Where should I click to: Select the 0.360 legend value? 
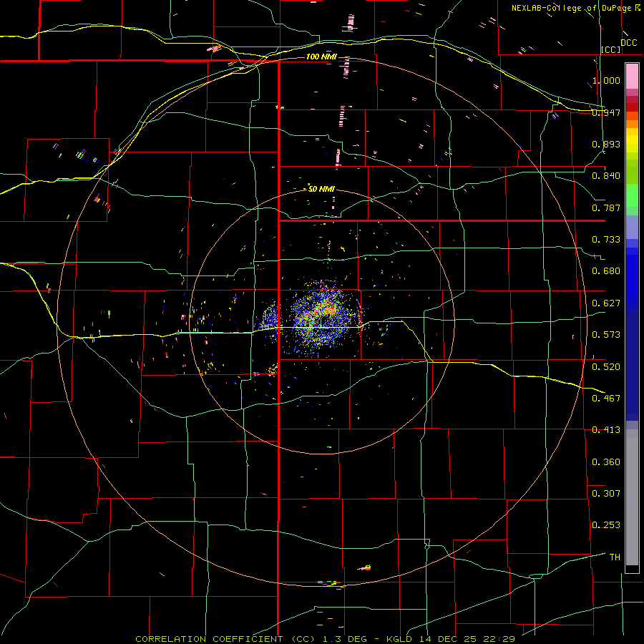[x=606, y=462]
